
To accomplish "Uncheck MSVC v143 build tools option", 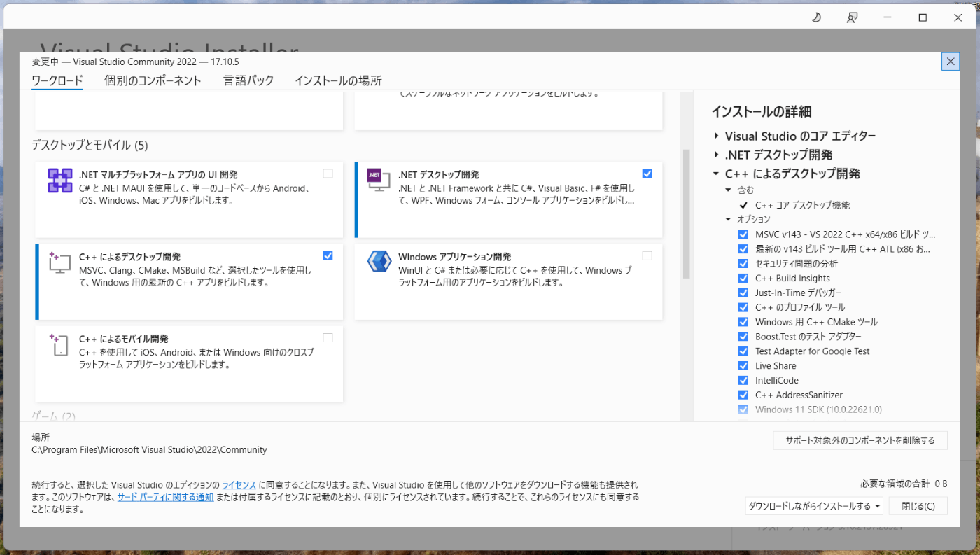I will (x=743, y=234).
